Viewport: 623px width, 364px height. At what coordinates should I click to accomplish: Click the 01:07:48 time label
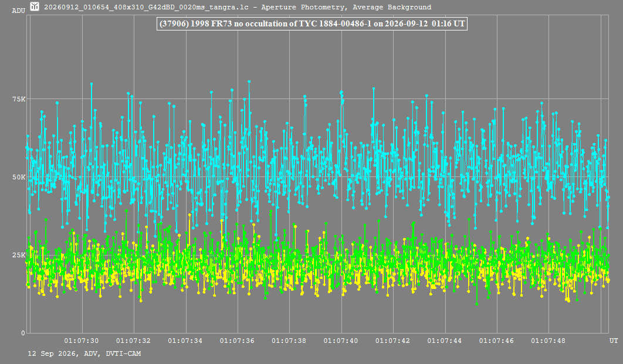tap(548, 341)
